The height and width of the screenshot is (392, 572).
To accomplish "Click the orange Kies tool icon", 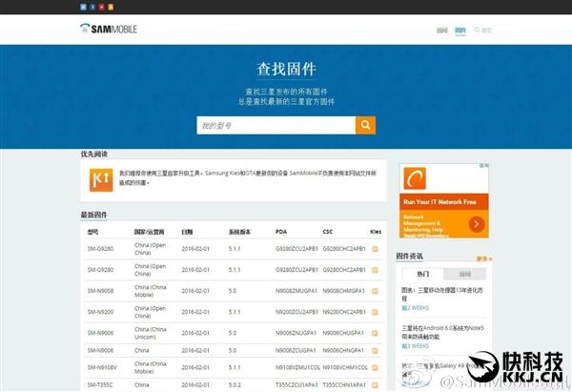I will (x=101, y=180).
